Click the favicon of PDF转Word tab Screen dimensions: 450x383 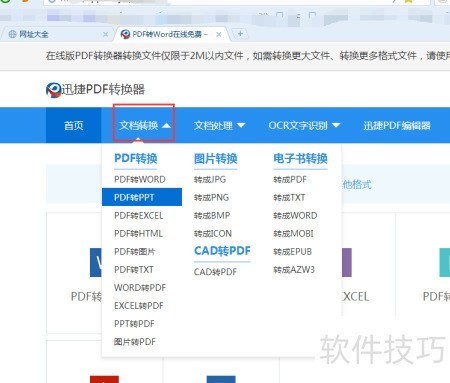tap(125, 34)
